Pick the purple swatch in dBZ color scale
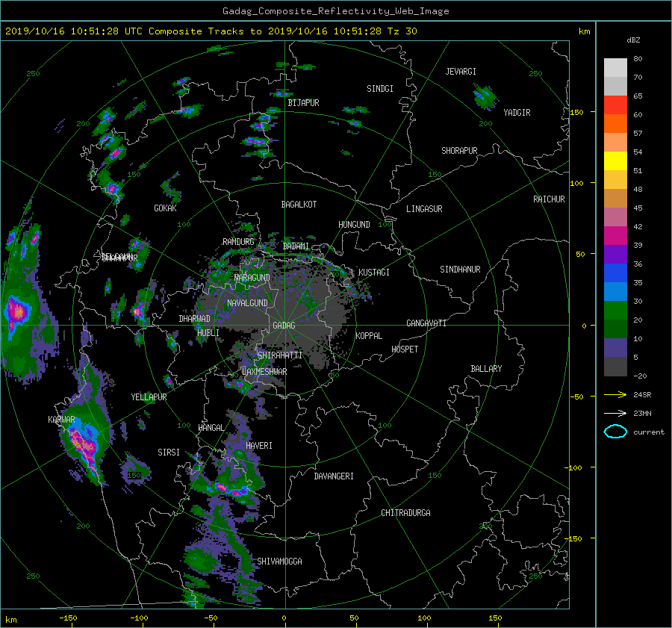 pos(615,254)
